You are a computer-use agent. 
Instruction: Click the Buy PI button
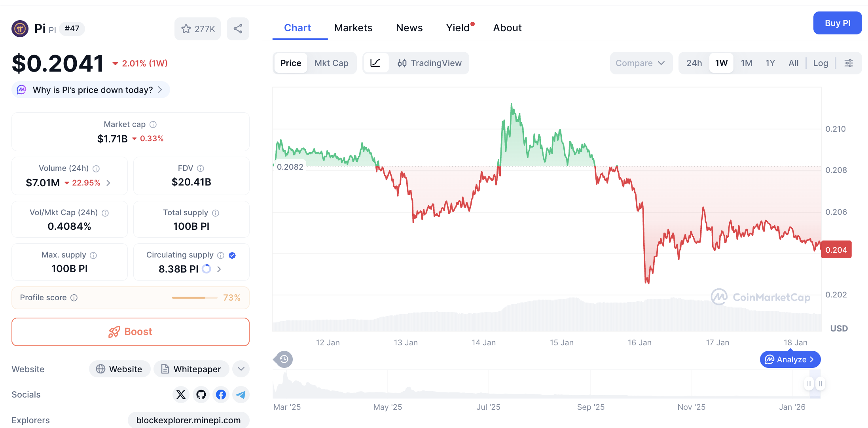[837, 23]
